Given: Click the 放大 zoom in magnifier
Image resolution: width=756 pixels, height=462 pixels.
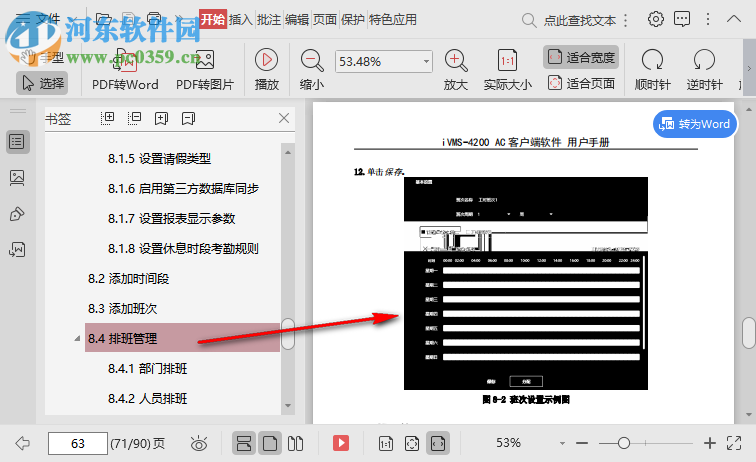Looking at the screenshot, I should click(456, 70).
